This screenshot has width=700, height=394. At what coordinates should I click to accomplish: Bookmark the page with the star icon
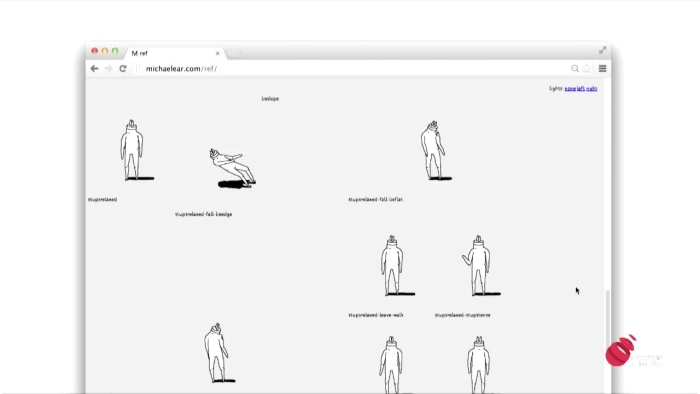pyautogui.click(x=587, y=68)
